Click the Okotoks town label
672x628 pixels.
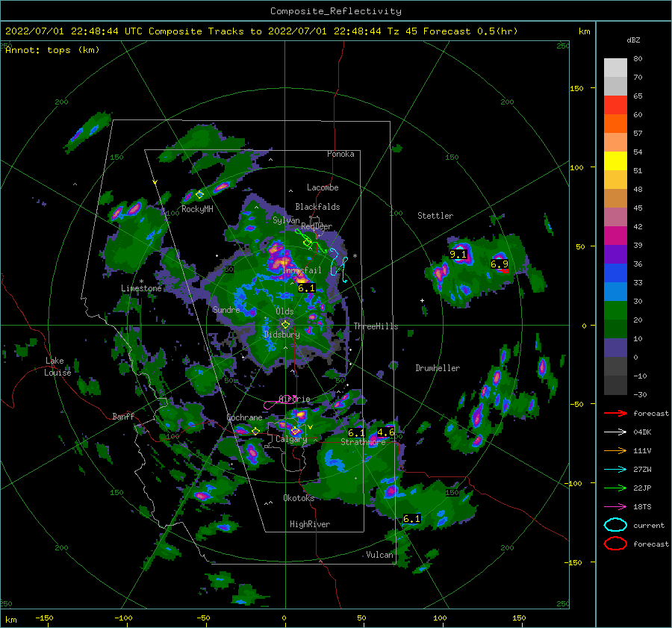(299, 497)
